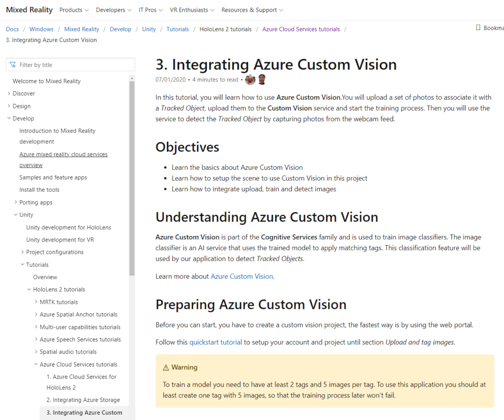
Task: Open Mixed Reality breadcrumb link
Action: [82, 29]
